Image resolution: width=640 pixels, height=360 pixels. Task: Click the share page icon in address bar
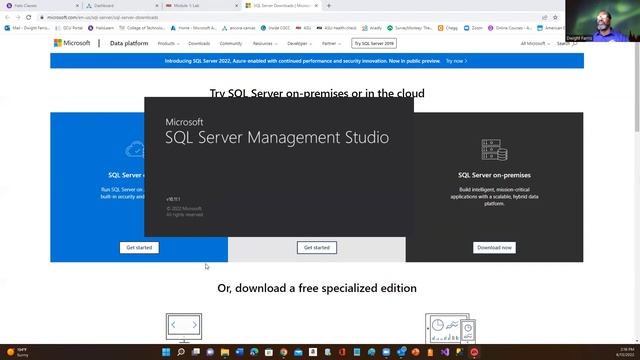pyautogui.click(x=544, y=18)
